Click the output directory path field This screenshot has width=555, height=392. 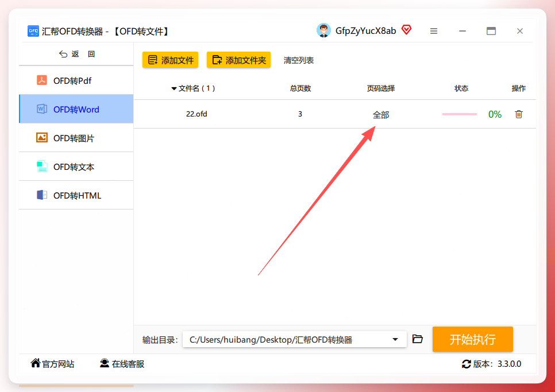click(x=295, y=339)
